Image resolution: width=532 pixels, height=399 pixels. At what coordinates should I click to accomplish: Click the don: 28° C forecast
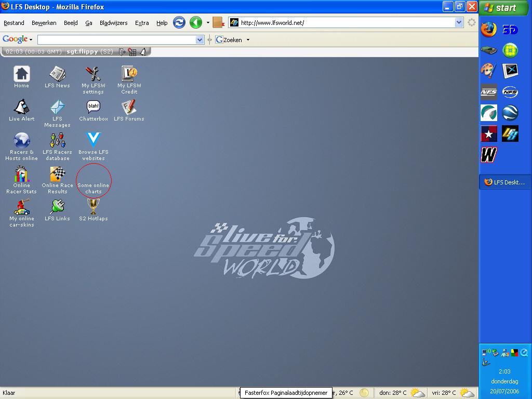402,393
